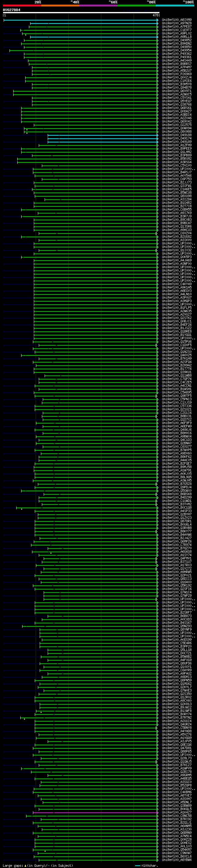Click the hit label UniRef100_B0C108
This screenshot has width=197, height=868.
[177, 507]
